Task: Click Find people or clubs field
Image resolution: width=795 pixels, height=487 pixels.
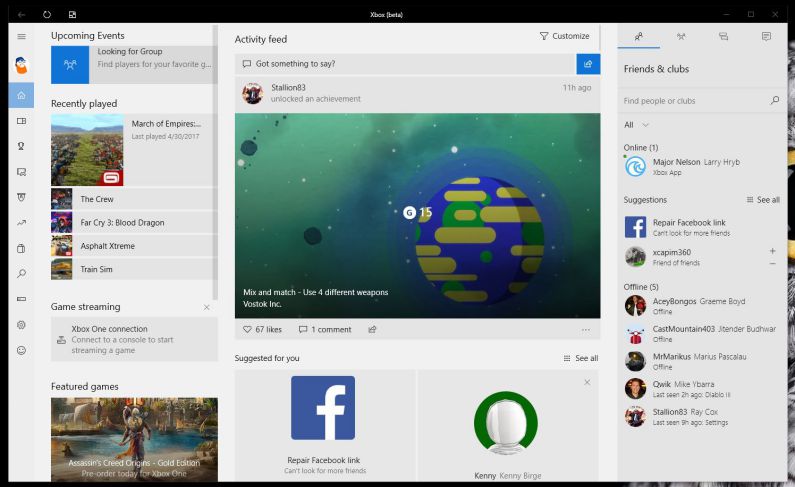Action: [x=695, y=101]
